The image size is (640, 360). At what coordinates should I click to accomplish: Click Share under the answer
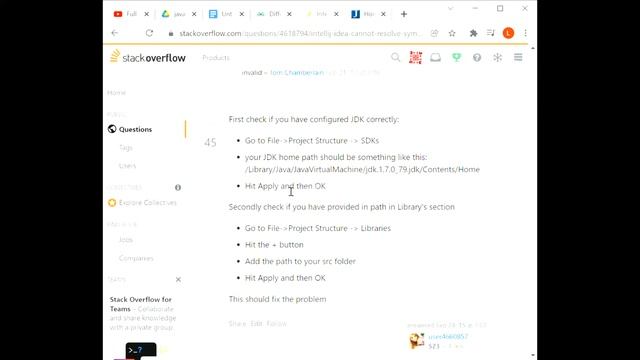pos(237,324)
